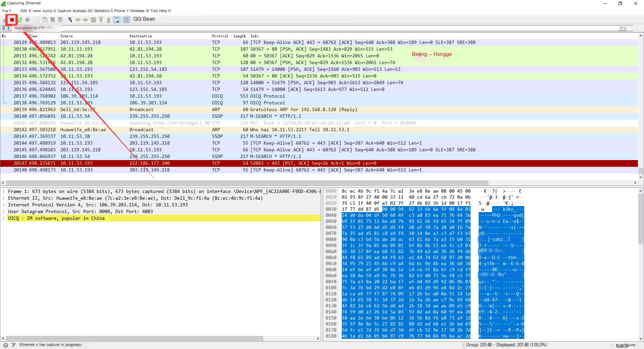Image resolution: width=644 pixels, height=349 pixels.
Task: Save the capture file icon
Action: point(45,20)
